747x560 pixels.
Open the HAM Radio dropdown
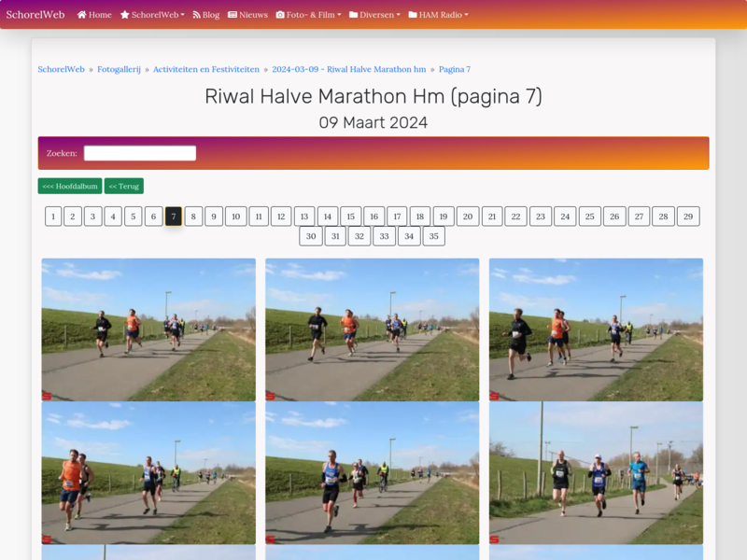click(x=438, y=15)
